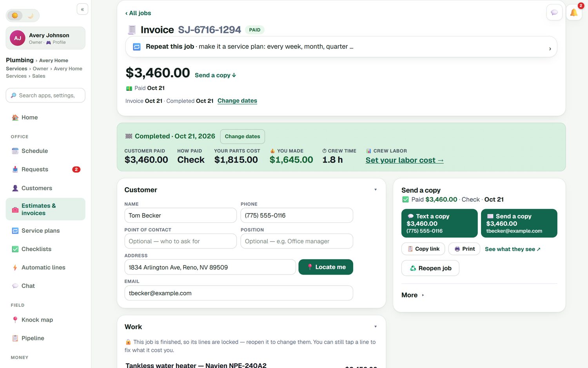Open Service plans in the sidebar
The height and width of the screenshot is (368, 588).
(45, 231)
